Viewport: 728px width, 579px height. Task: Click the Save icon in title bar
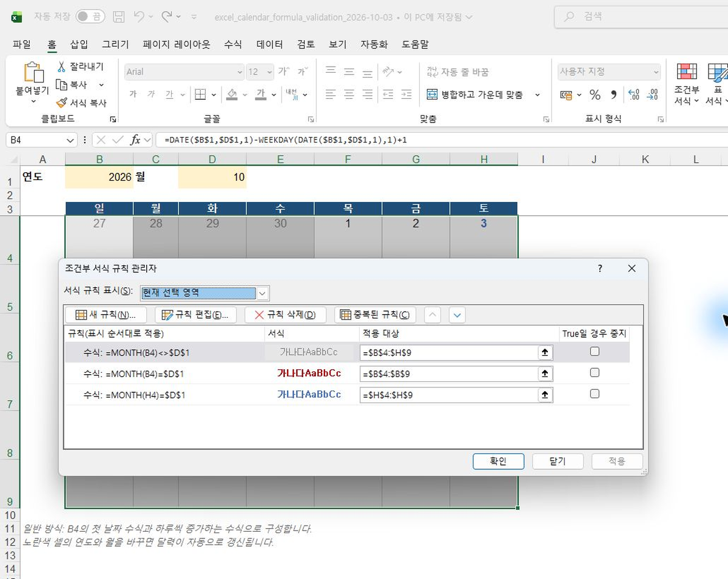tap(120, 17)
